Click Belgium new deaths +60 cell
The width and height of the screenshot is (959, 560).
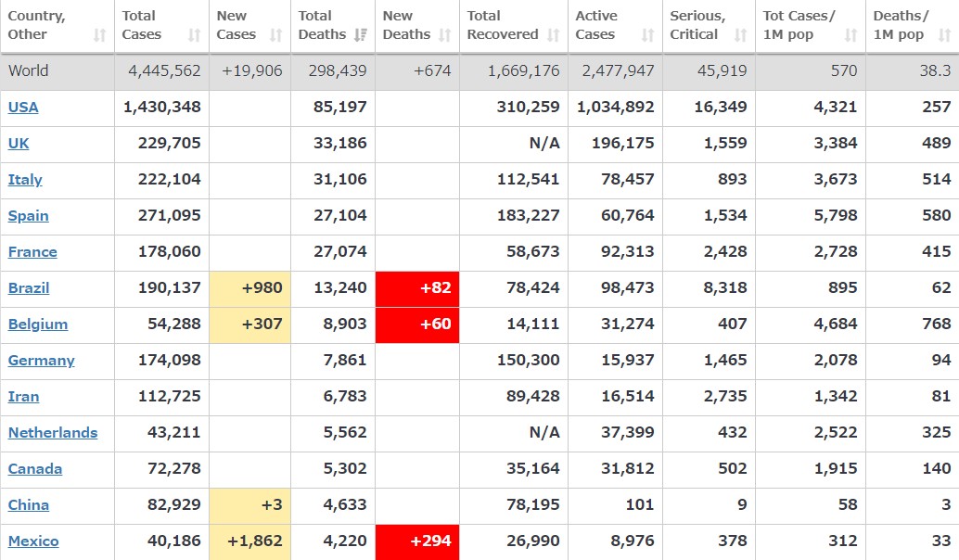pyautogui.click(x=417, y=325)
